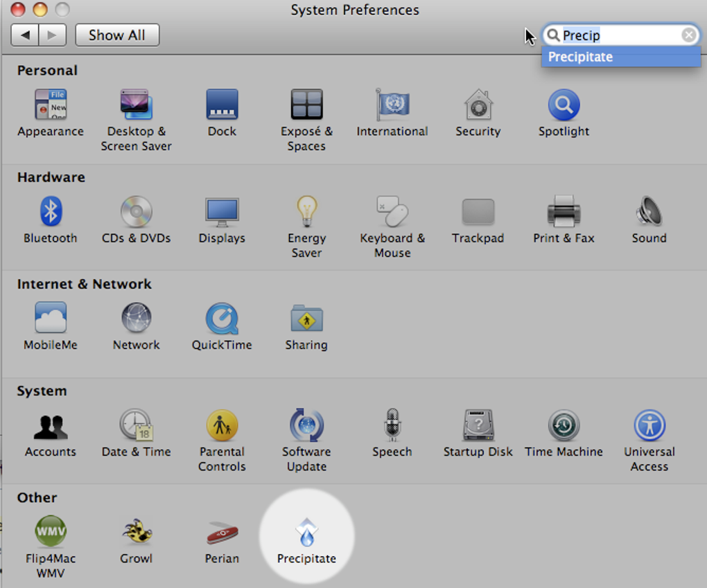This screenshot has height=588, width=707.
Task: Close the System Preferences window
Action: click(x=18, y=9)
